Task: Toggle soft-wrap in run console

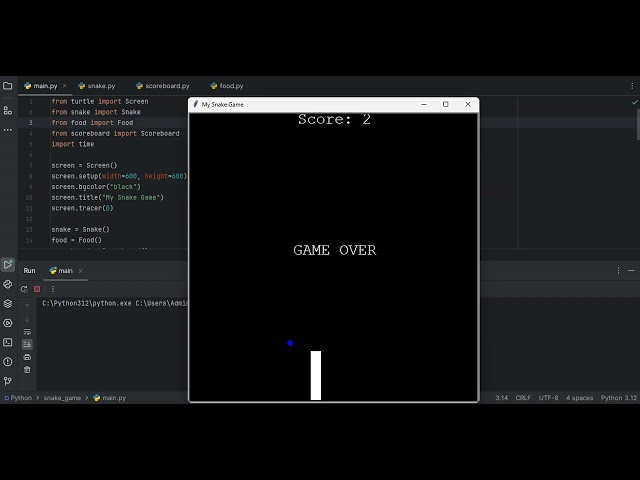Action: pyautogui.click(x=27, y=331)
